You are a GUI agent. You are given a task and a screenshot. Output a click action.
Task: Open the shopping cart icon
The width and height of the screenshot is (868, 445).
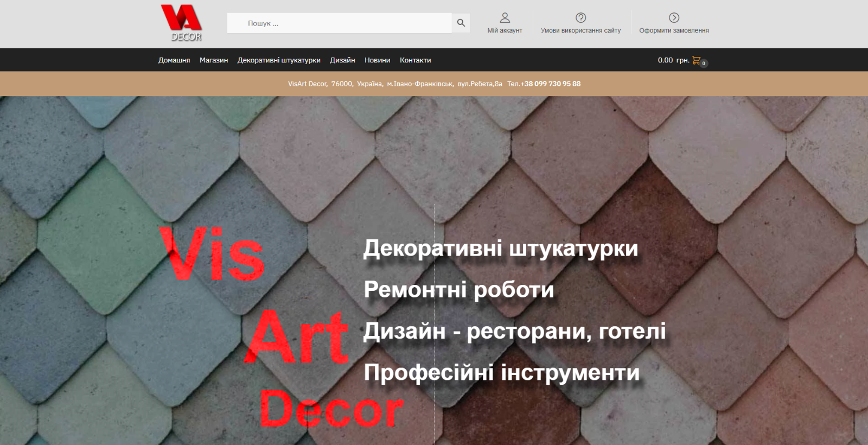tap(697, 60)
